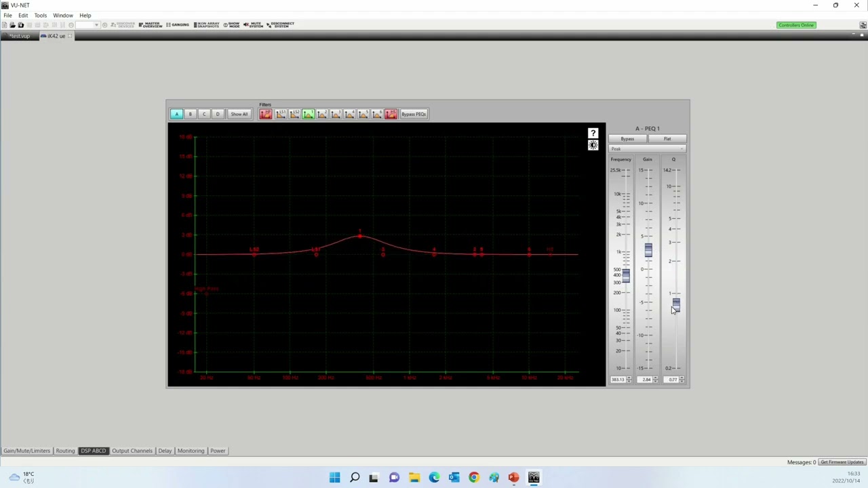Click the Open file toolbar icon
Screen dimensions: 868x488
(12, 25)
